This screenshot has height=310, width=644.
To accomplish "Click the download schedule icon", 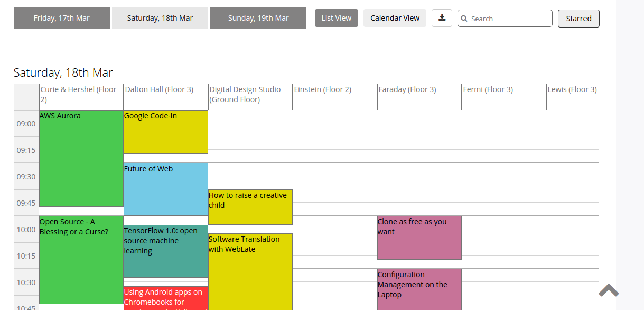I will click(442, 18).
